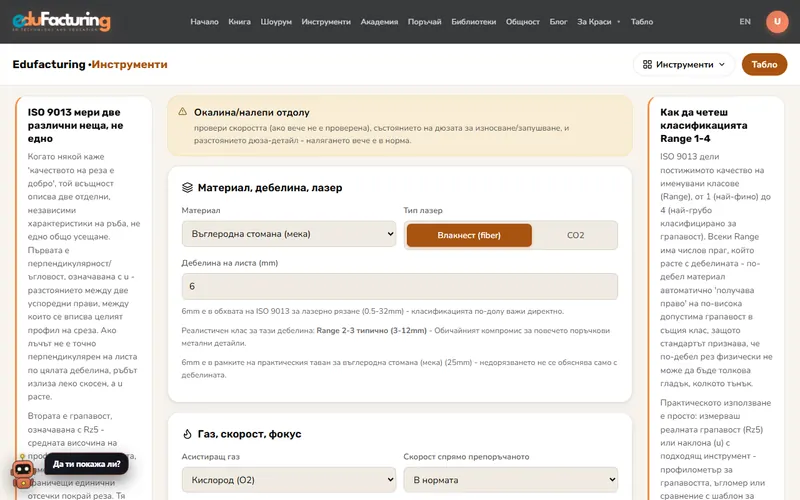Click the Газ, скорост, фокус section title

coord(249,434)
